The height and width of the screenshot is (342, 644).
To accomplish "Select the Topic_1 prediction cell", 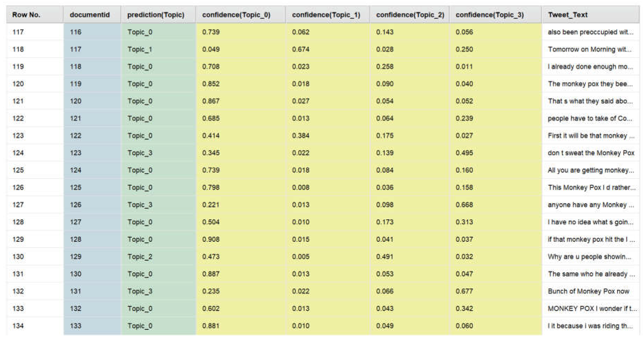I will click(x=140, y=49).
